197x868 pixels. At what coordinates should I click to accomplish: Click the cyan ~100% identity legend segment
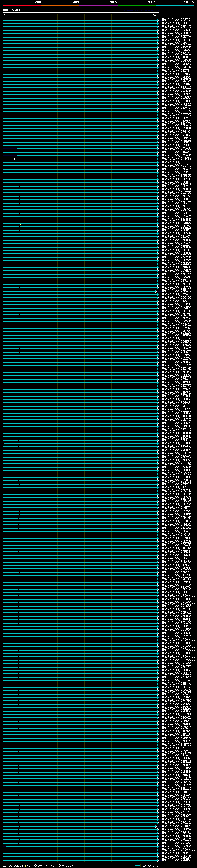coord(175,6)
